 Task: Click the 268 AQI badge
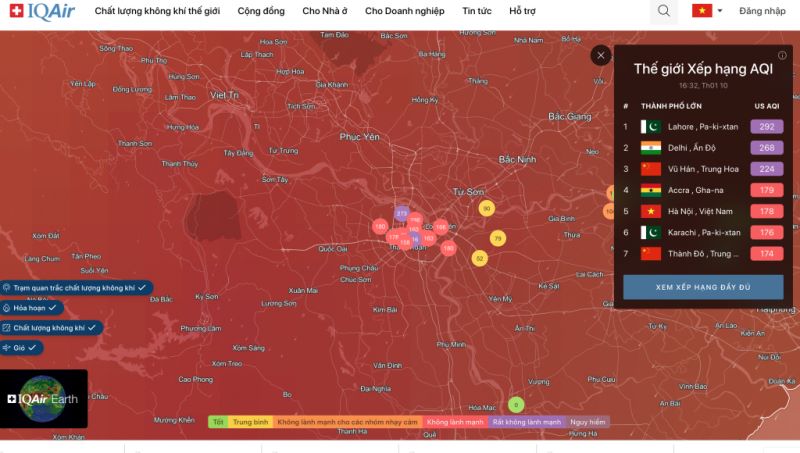tap(766, 148)
